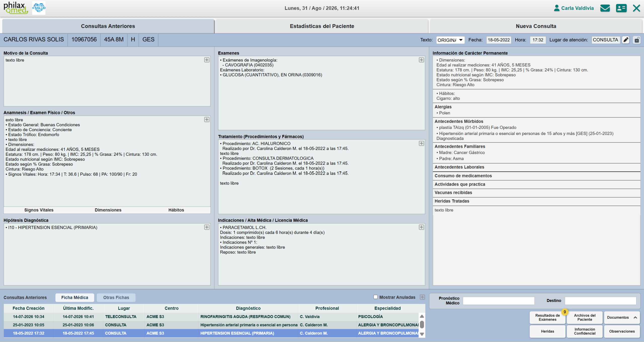
Task: Expand Hipótesis Diagnóstica with plus icon
Action: coord(207,227)
